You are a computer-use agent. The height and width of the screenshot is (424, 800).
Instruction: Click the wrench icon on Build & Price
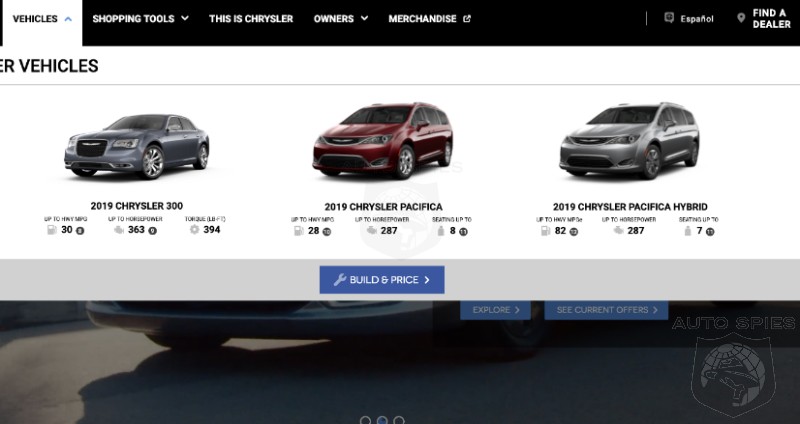340,280
